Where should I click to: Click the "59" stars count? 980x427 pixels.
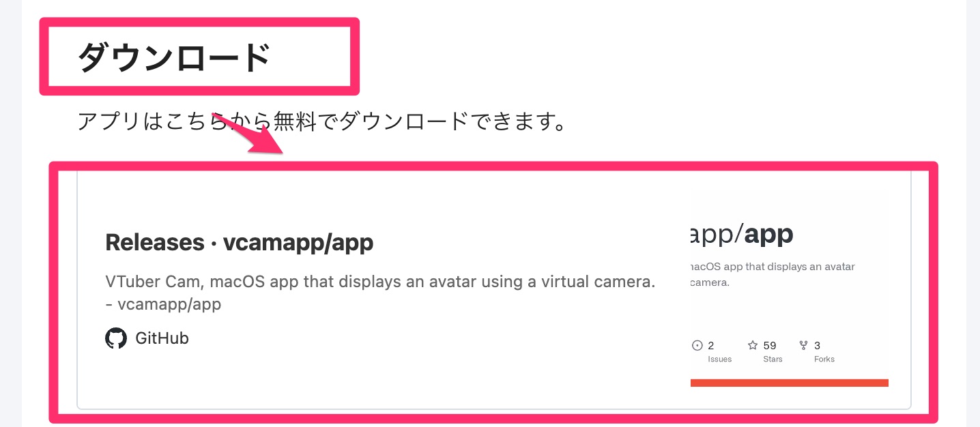(x=770, y=345)
